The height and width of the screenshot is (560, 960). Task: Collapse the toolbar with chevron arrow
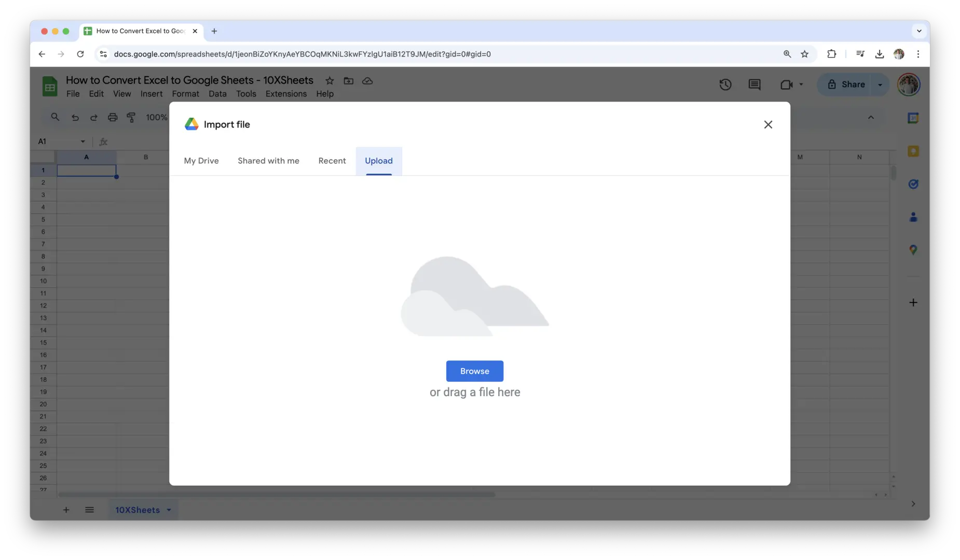pos(871,118)
